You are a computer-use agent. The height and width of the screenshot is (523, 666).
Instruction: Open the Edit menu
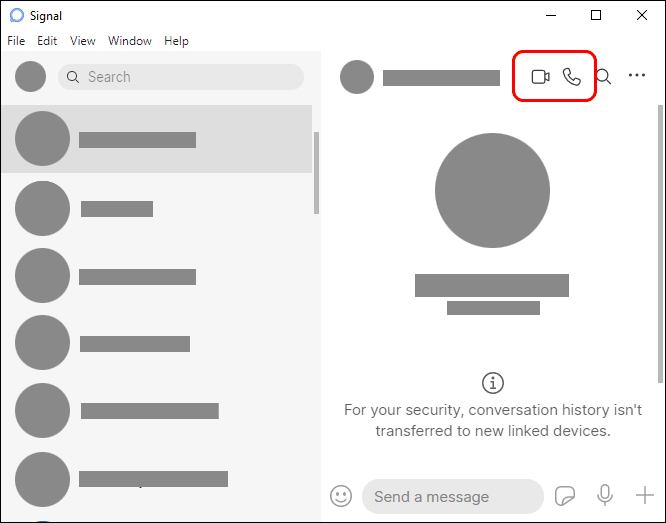tap(47, 41)
